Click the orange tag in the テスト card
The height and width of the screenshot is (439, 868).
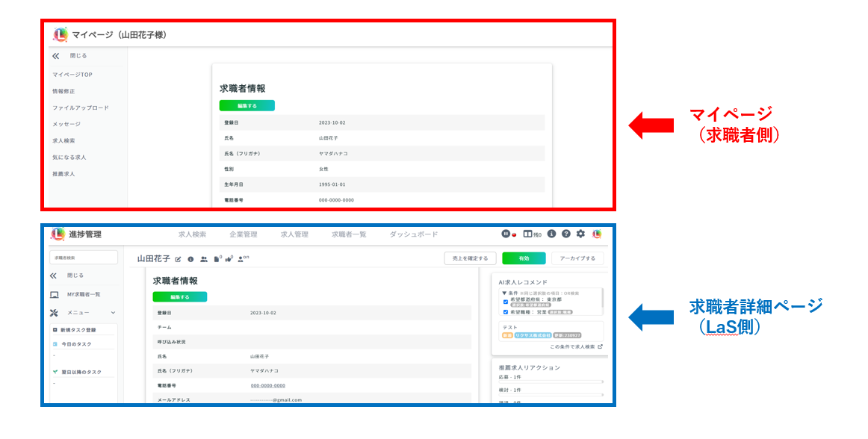pos(507,335)
